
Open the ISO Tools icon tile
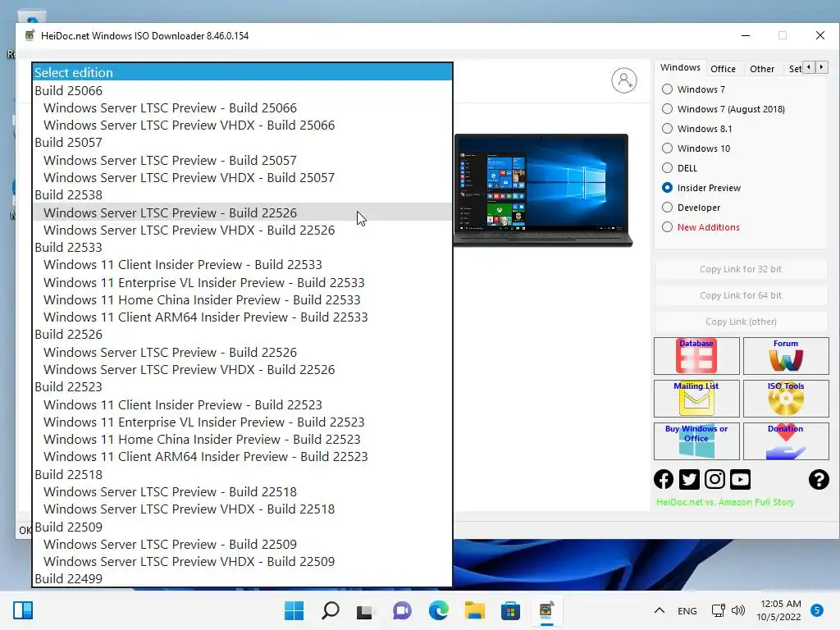pos(786,399)
